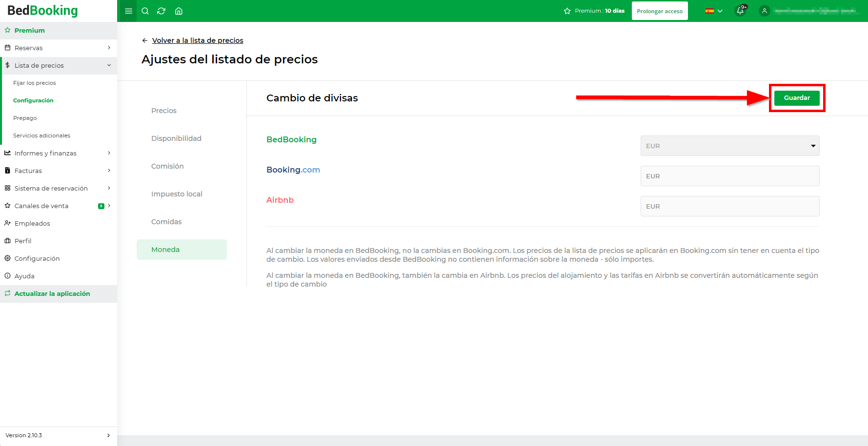The image size is (868, 446).
Task: Expand Sistema de reservación chevron
Action: [x=109, y=188]
